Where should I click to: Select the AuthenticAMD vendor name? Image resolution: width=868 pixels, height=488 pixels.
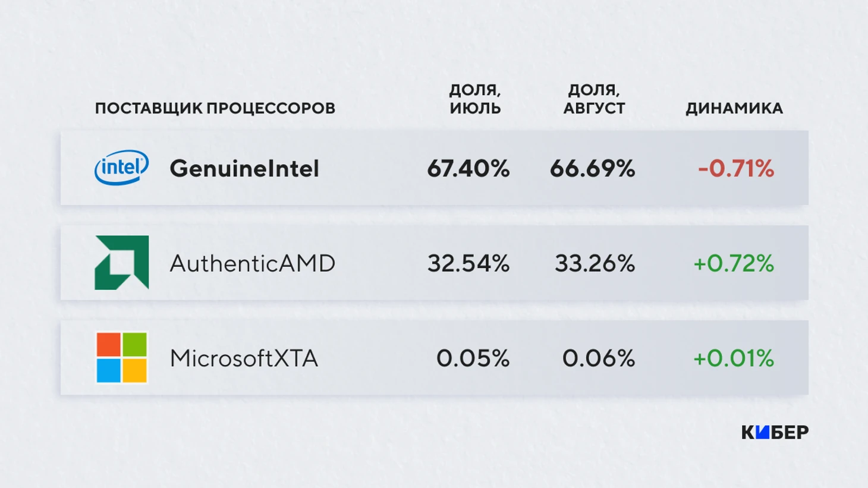point(253,263)
